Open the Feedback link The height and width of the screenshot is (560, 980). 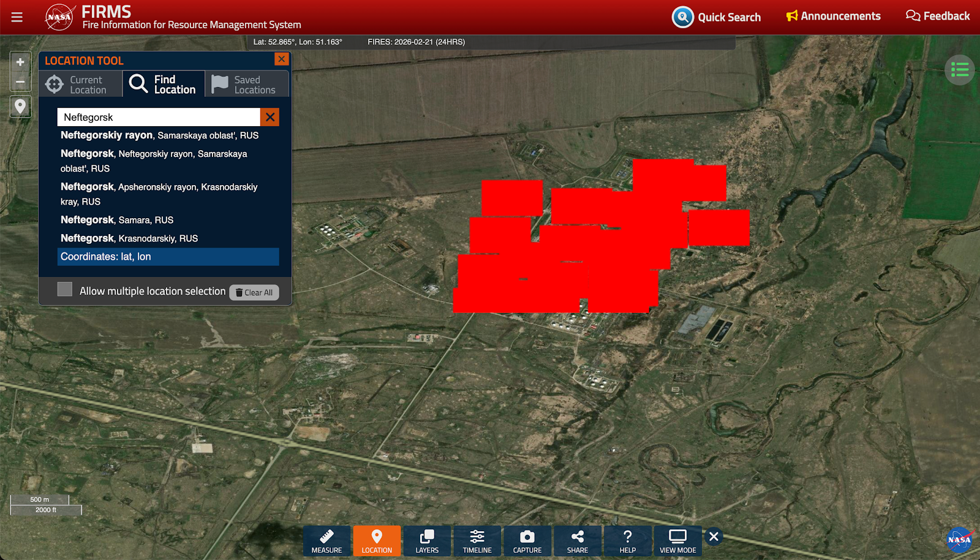[x=938, y=17]
